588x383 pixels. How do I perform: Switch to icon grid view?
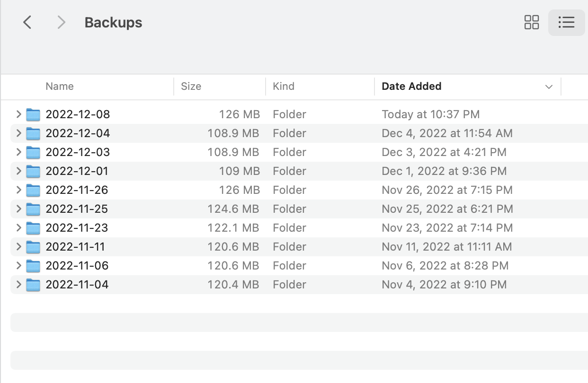click(x=531, y=22)
